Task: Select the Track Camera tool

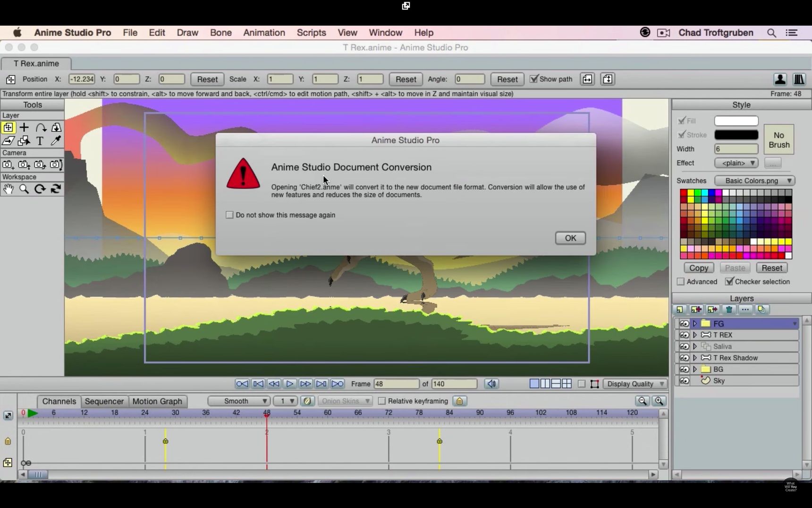Action: coord(8,165)
